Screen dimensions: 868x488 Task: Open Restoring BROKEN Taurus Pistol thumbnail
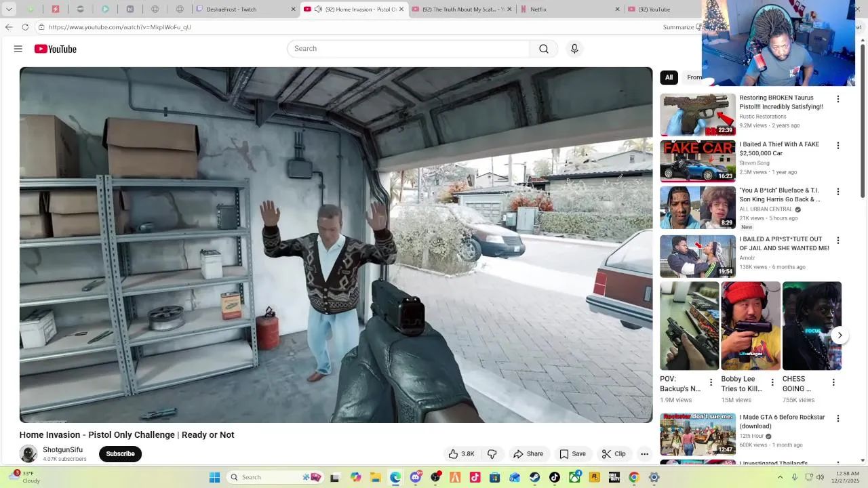point(698,115)
